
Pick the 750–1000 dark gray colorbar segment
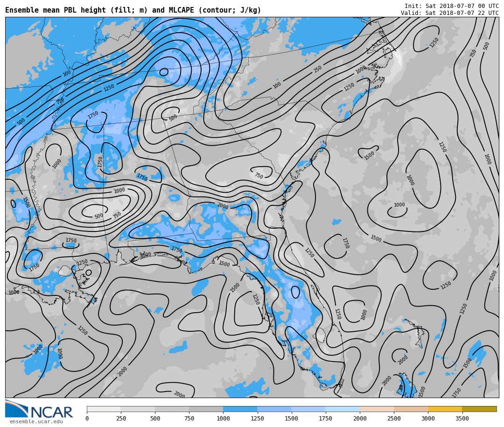pyautogui.click(x=206, y=409)
